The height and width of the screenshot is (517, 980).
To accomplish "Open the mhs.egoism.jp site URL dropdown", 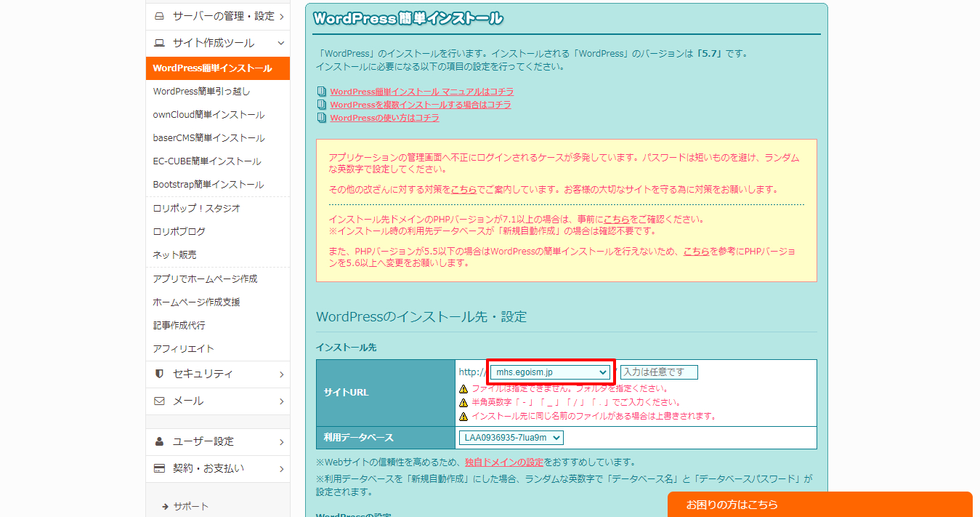I will point(550,372).
